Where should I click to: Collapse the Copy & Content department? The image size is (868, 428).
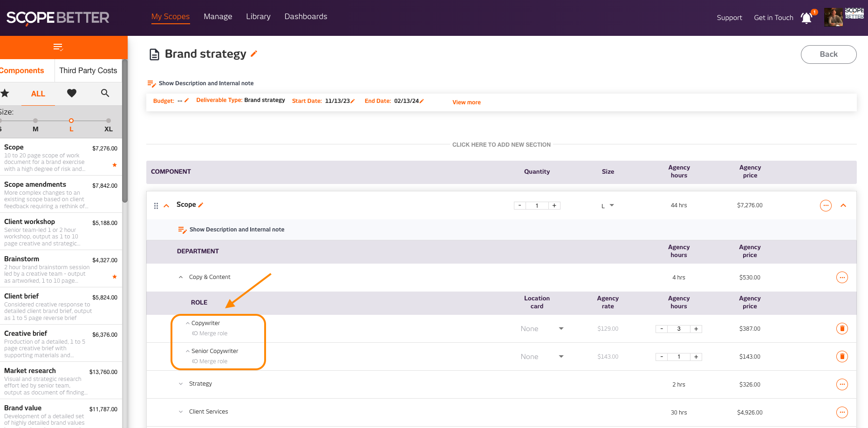coord(181,277)
